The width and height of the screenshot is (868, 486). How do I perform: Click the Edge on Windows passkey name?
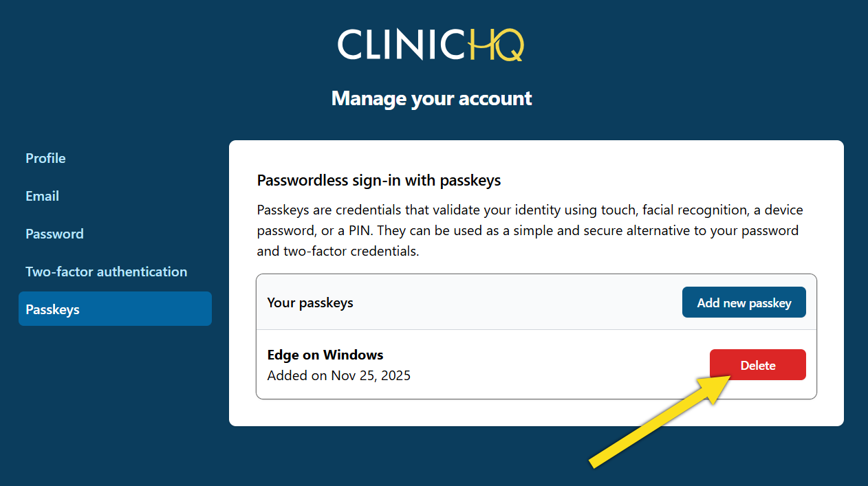[x=325, y=355]
